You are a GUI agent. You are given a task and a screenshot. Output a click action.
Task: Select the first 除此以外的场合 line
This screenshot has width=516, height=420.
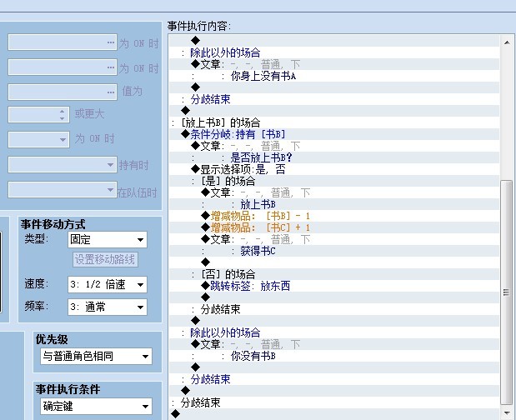334,52
